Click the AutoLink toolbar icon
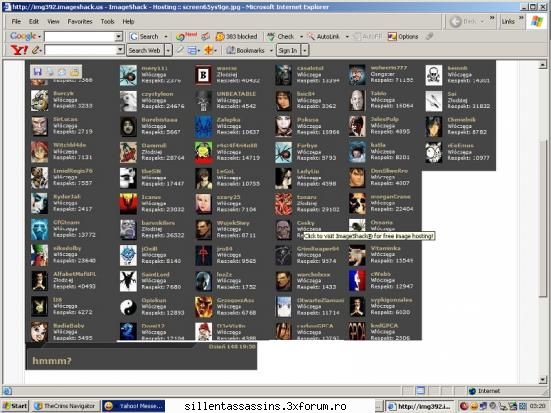 [311, 37]
